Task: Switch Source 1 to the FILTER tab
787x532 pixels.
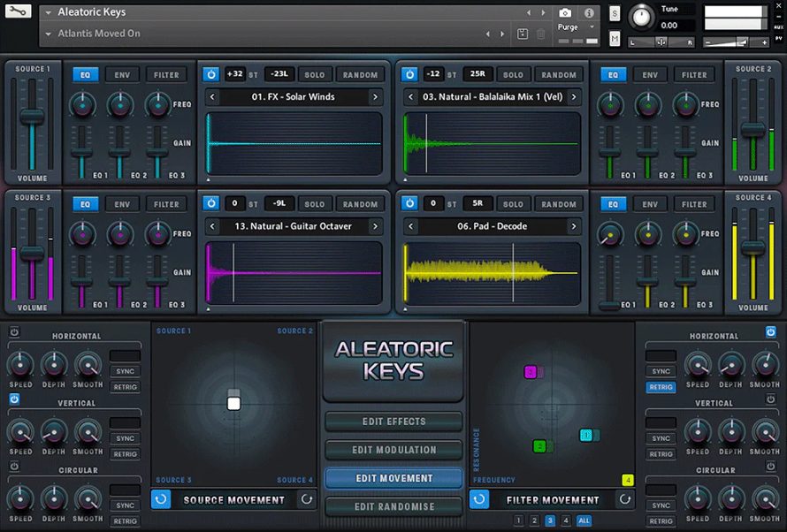Action: pos(166,75)
